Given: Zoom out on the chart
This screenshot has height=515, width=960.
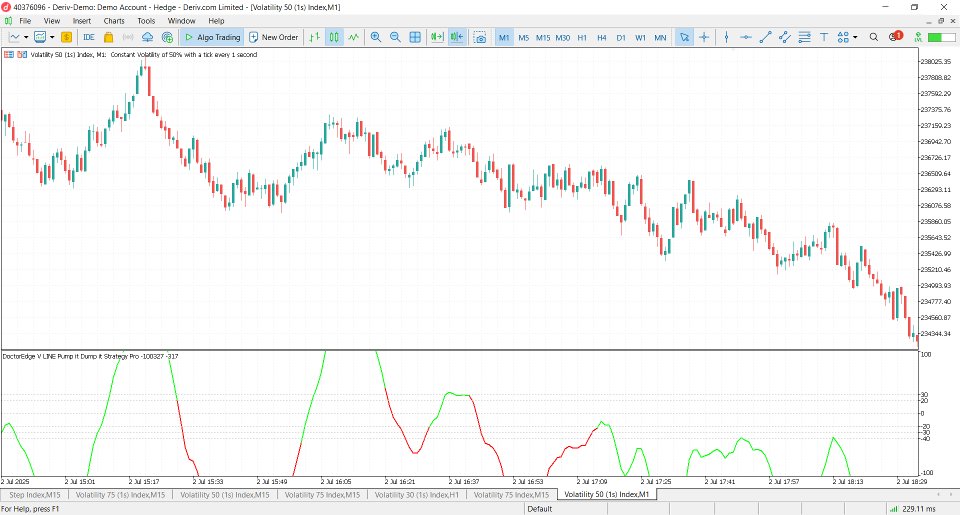Looking at the screenshot, I should tap(396, 37).
